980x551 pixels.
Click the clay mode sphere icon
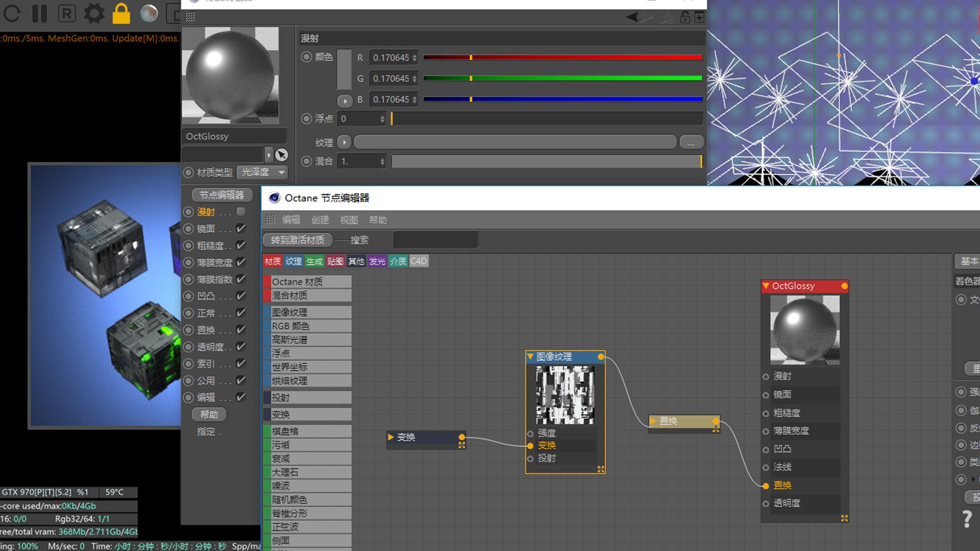[x=149, y=14]
